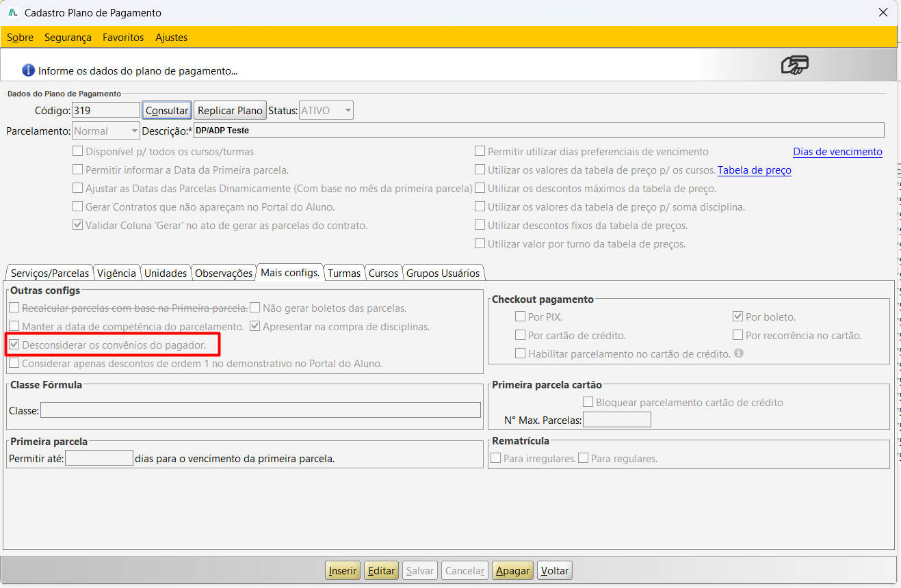Click the Inserir button
901x588 pixels.
pos(343,570)
